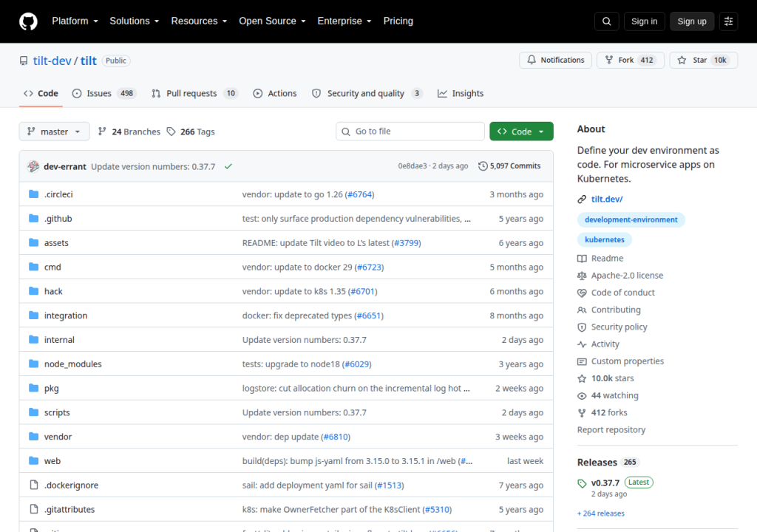Open the commit history clock icon

pos(483,166)
